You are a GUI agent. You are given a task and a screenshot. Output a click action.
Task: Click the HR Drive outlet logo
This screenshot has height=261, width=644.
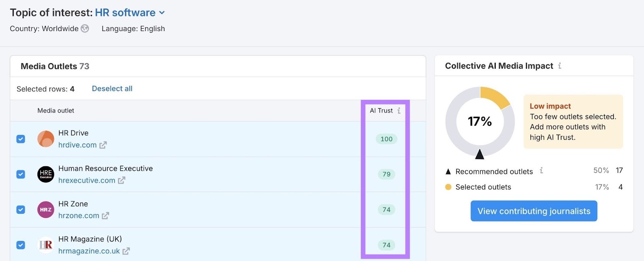[x=45, y=139]
